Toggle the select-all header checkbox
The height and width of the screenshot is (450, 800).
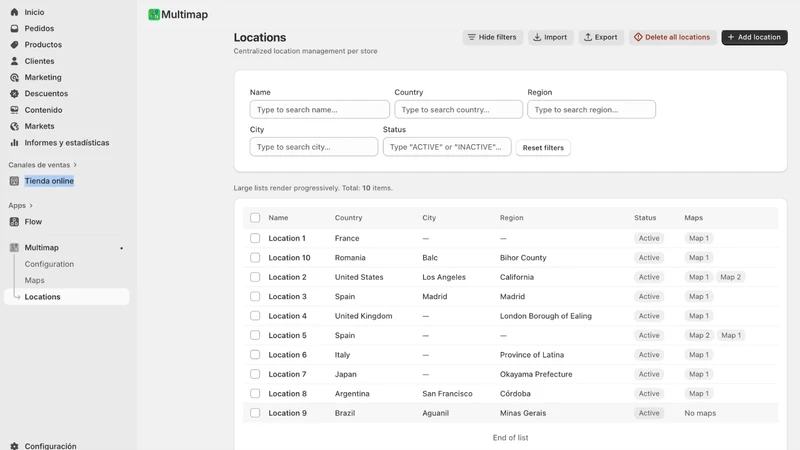pos(255,218)
